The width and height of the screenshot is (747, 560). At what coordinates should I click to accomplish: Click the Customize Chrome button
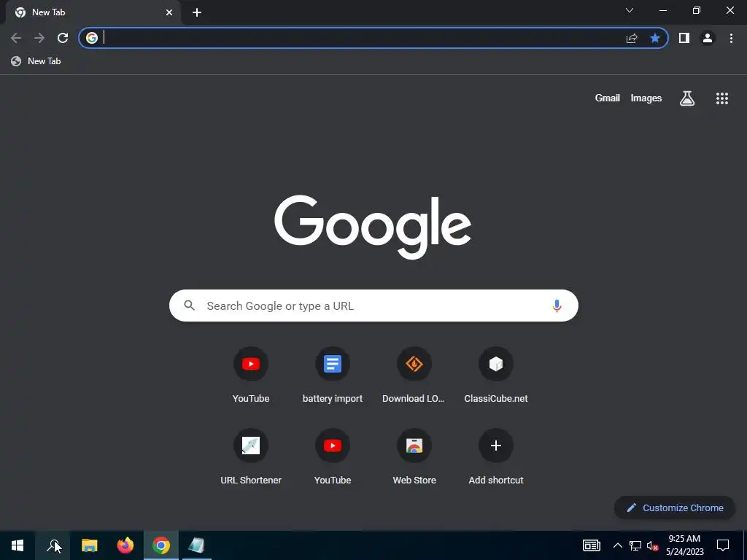pyautogui.click(x=675, y=507)
